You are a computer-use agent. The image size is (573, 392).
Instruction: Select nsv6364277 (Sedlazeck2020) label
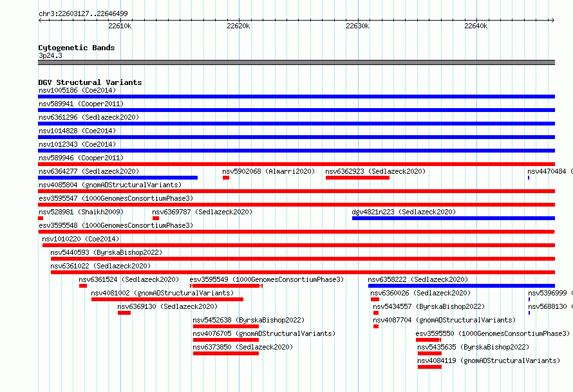[89, 171]
